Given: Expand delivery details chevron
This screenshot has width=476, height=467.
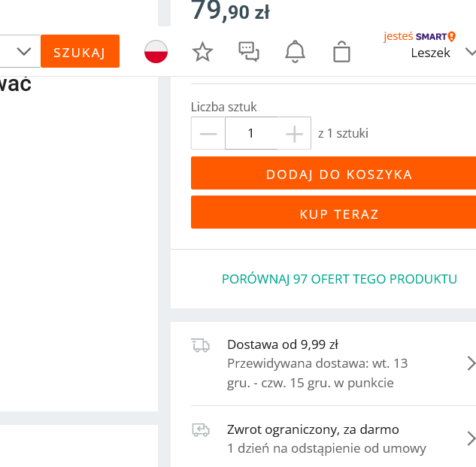Looking at the screenshot, I should pos(471,364).
